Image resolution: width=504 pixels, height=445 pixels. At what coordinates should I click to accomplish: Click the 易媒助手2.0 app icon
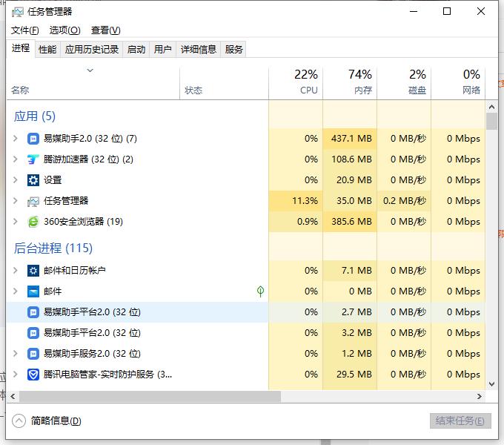point(33,139)
